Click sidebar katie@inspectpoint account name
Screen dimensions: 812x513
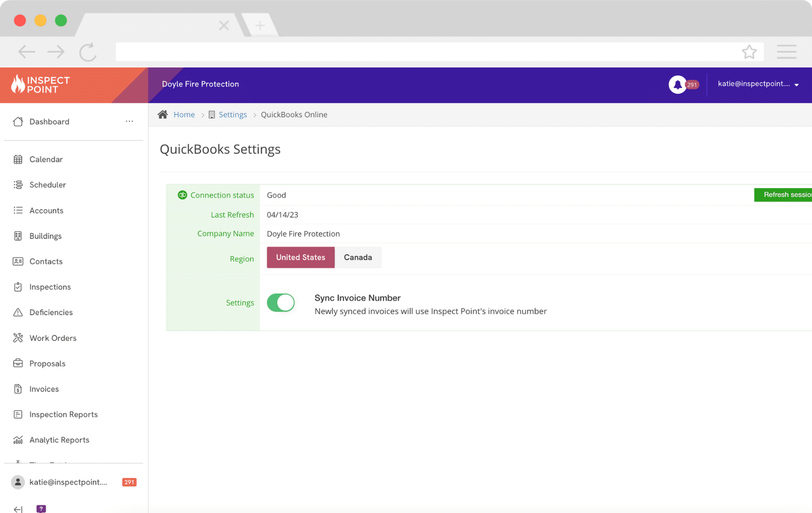click(68, 482)
